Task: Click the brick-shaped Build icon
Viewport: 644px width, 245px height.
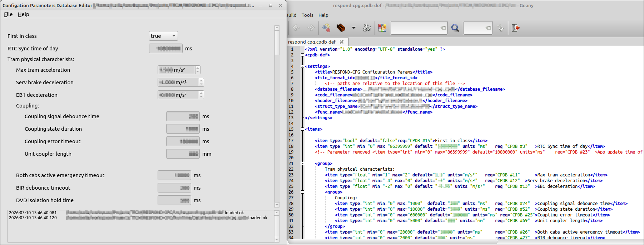Action: pyautogui.click(x=341, y=28)
